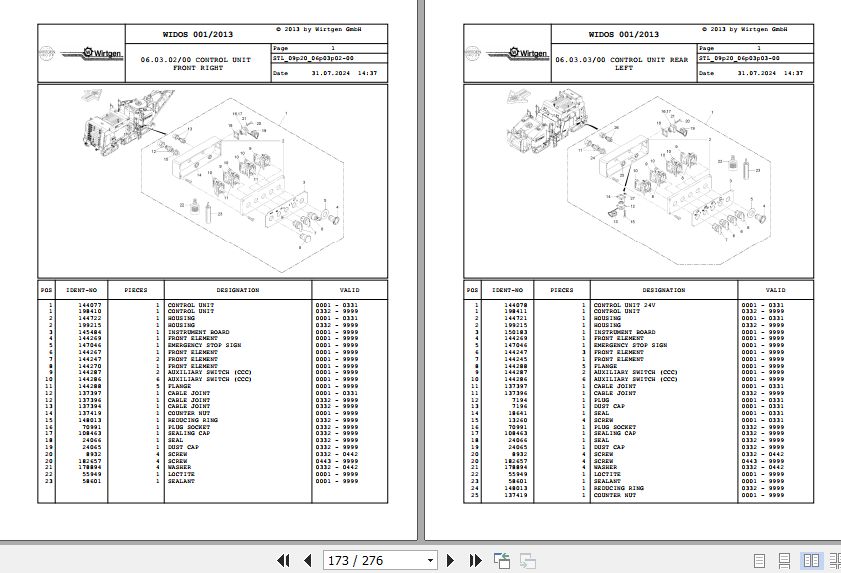Viewport: 841px width, 573px height.
Task: Click the Wirtgen logo on the right page
Action: (x=518, y=54)
